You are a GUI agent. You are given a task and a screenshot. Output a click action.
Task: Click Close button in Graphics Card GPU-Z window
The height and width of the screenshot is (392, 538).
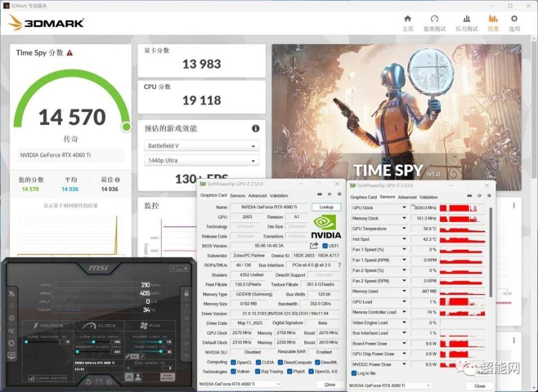pyautogui.click(x=330, y=385)
